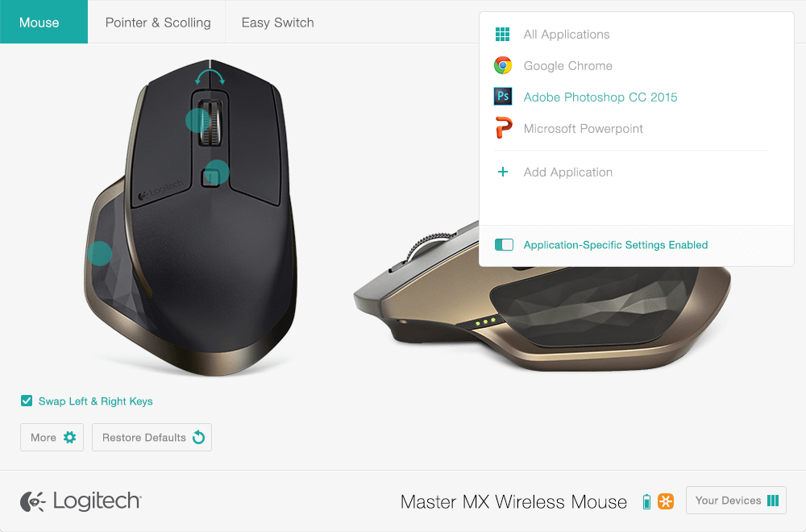Viewport: 806px width, 532px height.
Task: Select the mode shift button hotspot
Action: tap(216, 172)
